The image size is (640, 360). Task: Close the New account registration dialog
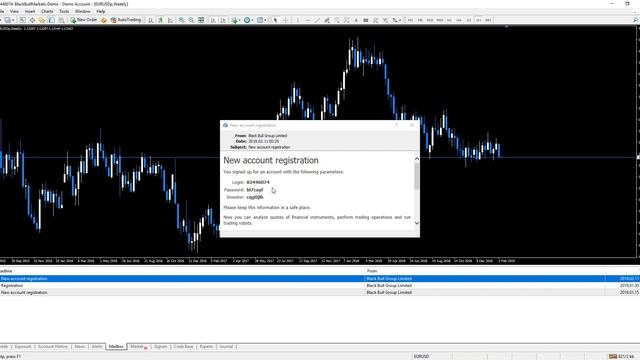pyautogui.click(x=412, y=125)
